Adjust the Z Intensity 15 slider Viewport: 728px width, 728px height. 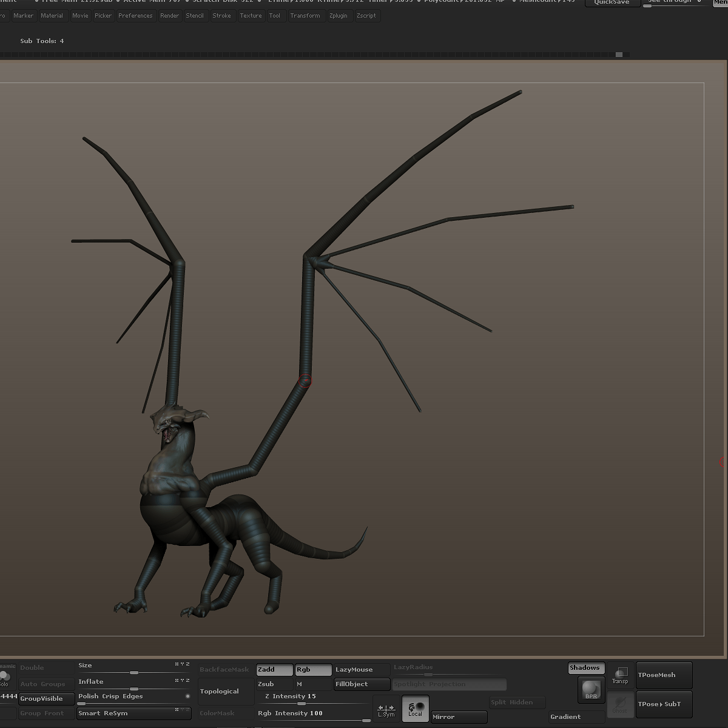click(313, 699)
